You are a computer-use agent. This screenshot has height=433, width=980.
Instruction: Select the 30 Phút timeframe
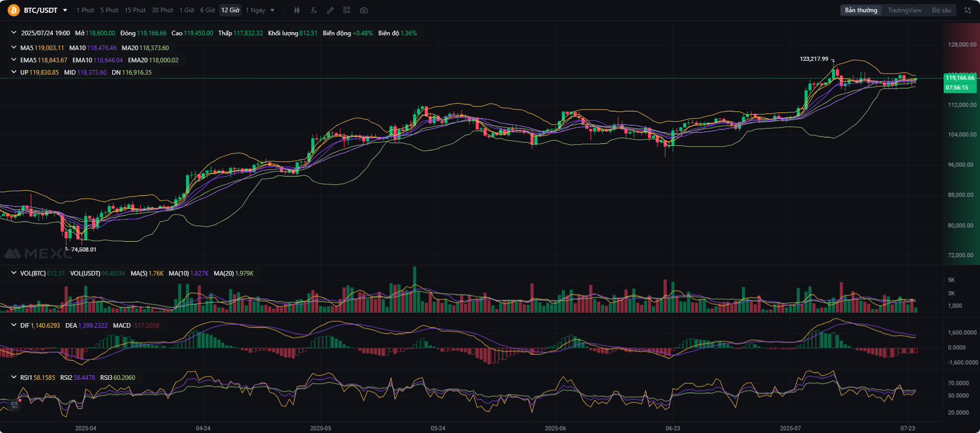coord(163,10)
